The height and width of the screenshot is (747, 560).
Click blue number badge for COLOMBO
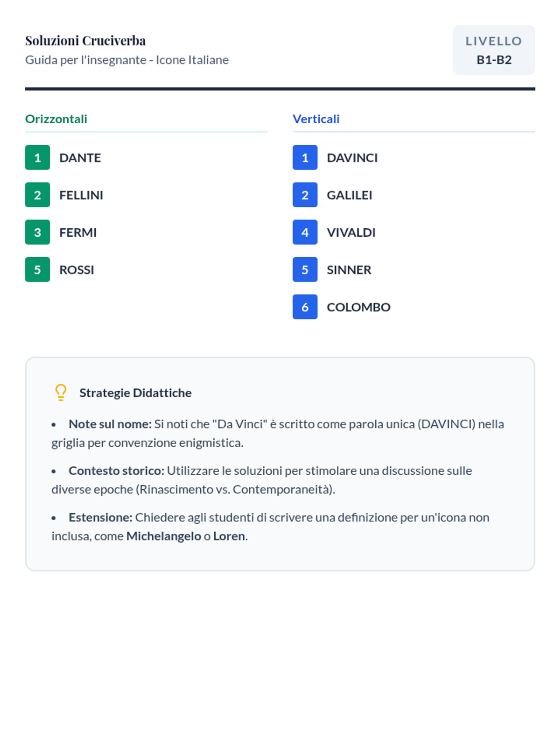pos(305,307)
